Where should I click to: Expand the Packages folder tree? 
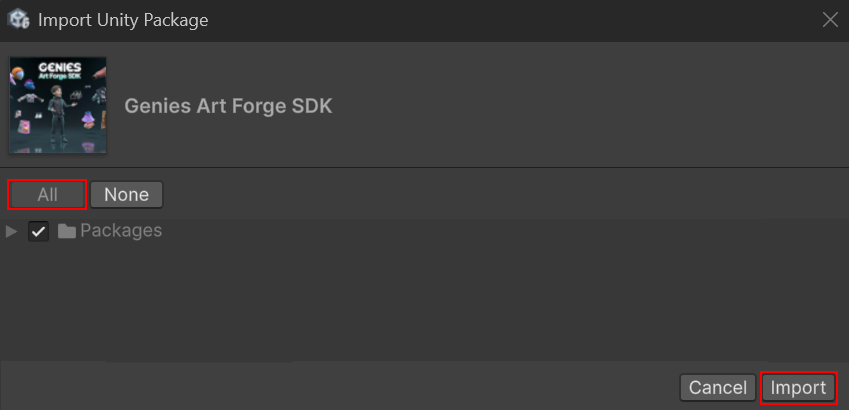tap(12, 232)
